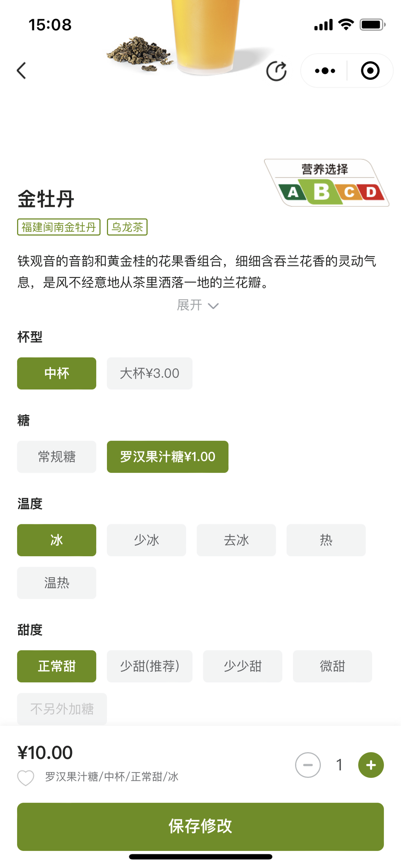Select 去冰 temperature option
The width and height of the screenshot is (401, 868).
point(236,540)
